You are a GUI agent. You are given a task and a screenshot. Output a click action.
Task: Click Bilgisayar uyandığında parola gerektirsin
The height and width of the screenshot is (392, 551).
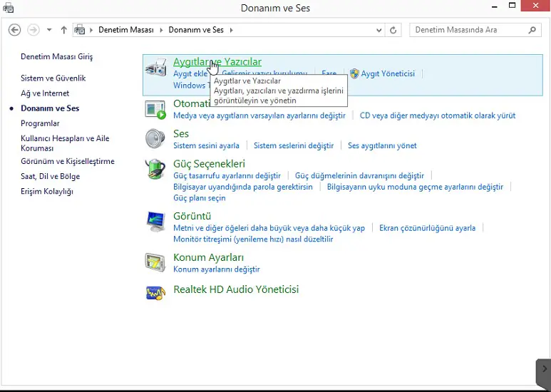coord(243,187)
